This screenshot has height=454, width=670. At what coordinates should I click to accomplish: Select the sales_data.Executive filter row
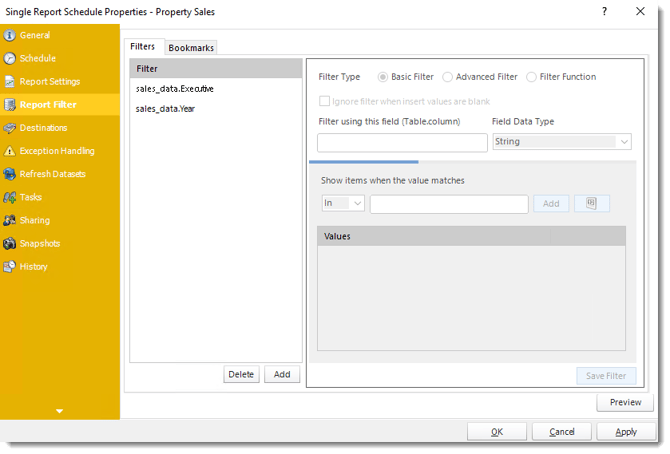click(216, 88)
